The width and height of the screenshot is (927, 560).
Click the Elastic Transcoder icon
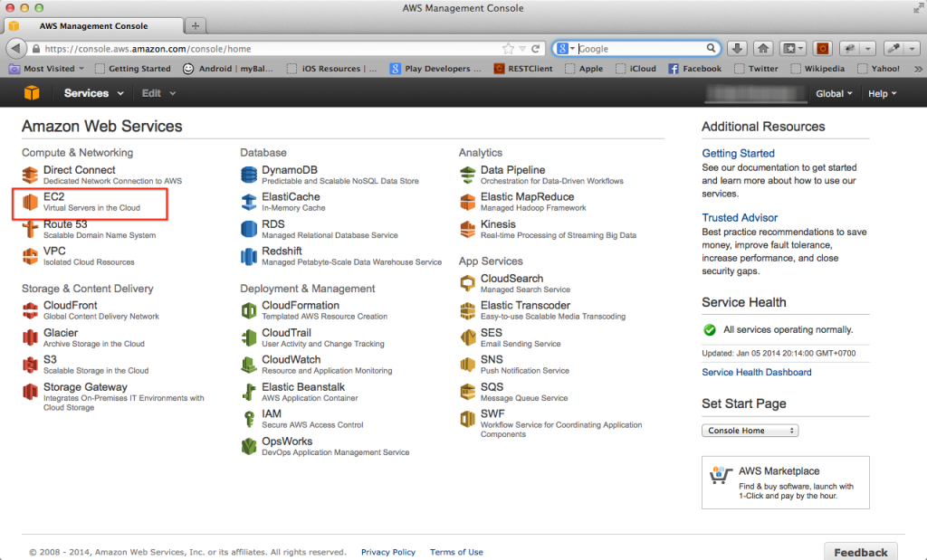468,310
